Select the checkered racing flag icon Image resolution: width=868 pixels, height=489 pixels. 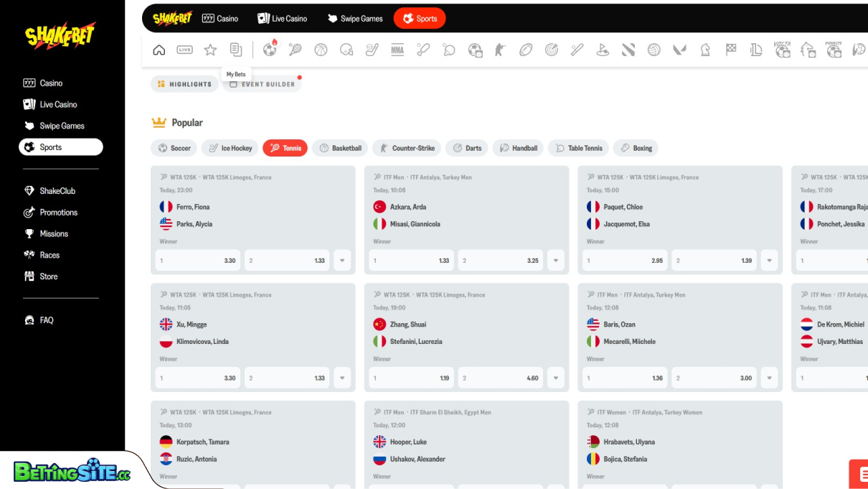click(x=731, y=50)
